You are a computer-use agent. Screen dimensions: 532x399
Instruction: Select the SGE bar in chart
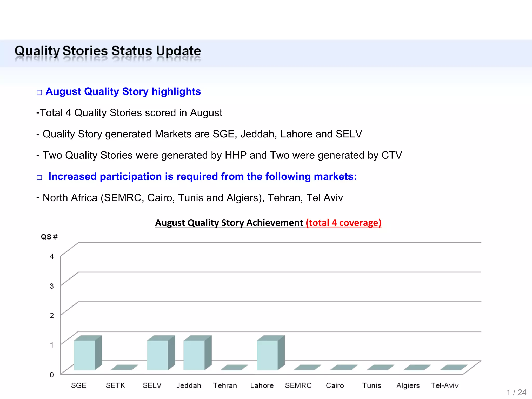coord(84,355)
